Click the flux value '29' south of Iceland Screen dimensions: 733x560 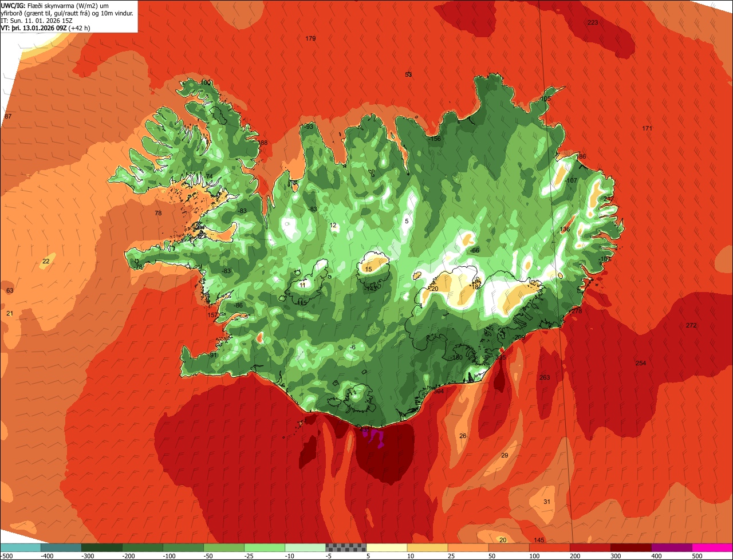pos(505,455)
